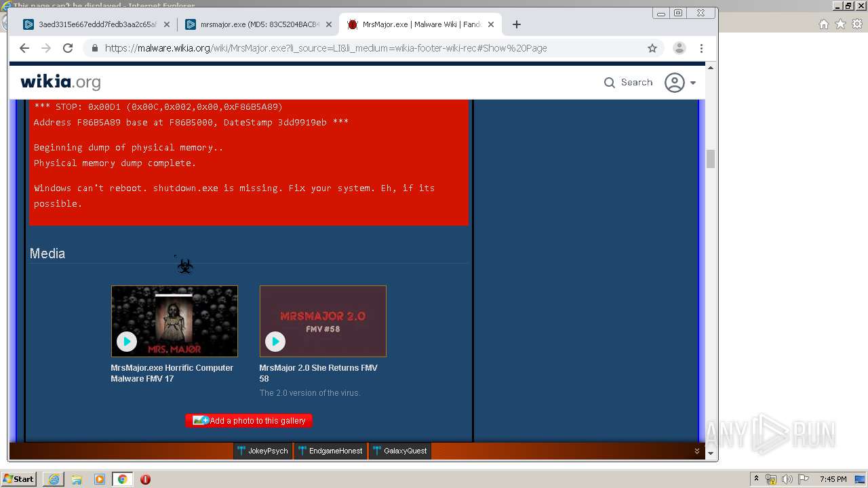Click the STOP 0x00D1 error line

(158, 106)
